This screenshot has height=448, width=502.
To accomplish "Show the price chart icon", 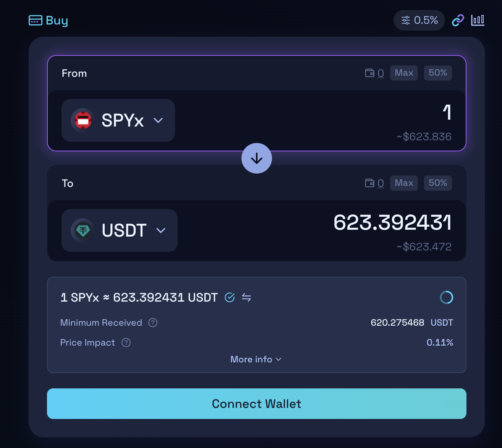I will (478, 20).
